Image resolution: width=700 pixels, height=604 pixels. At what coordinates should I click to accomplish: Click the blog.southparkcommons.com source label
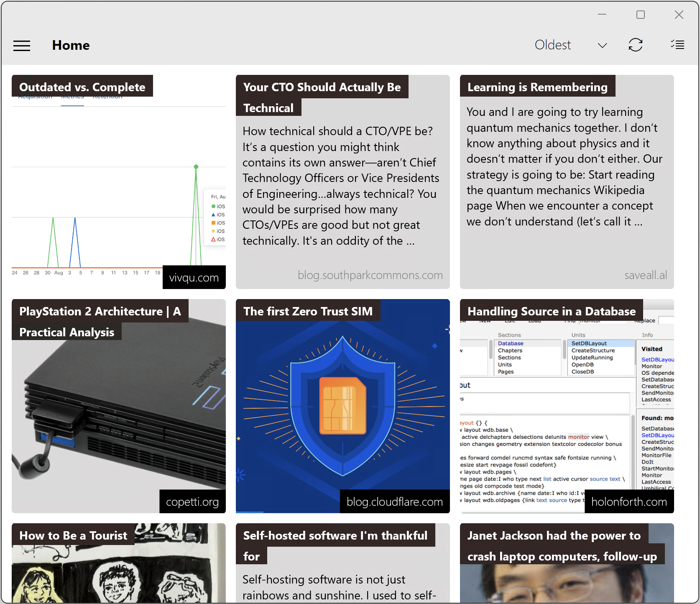pyautogui.click(x=370, y=275)
